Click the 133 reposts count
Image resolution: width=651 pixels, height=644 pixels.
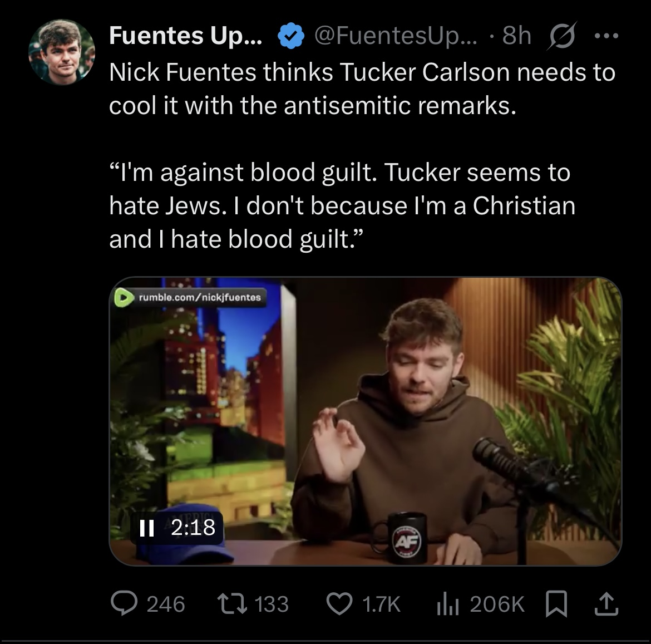coord(272,604)
